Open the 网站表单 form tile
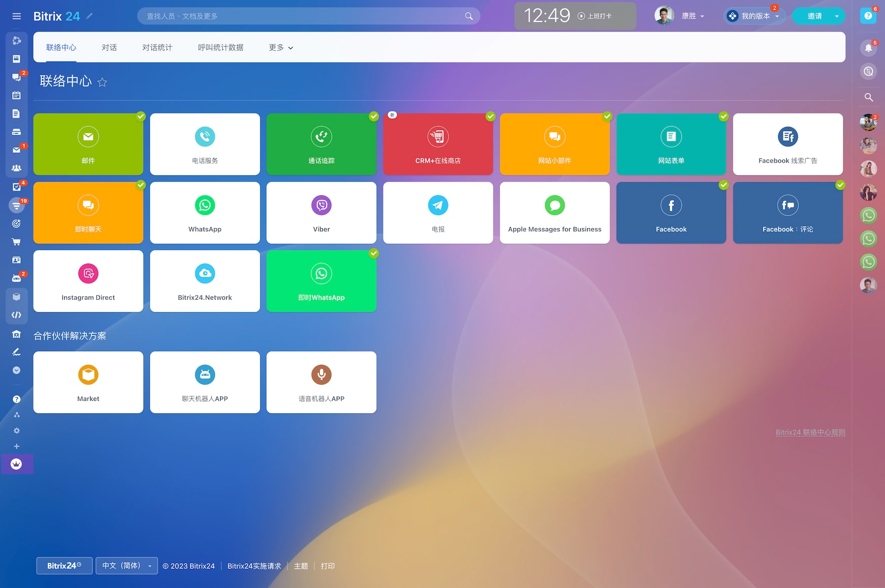Image resolution: width=885 pixels, height=588 pixels. (671, 144)
